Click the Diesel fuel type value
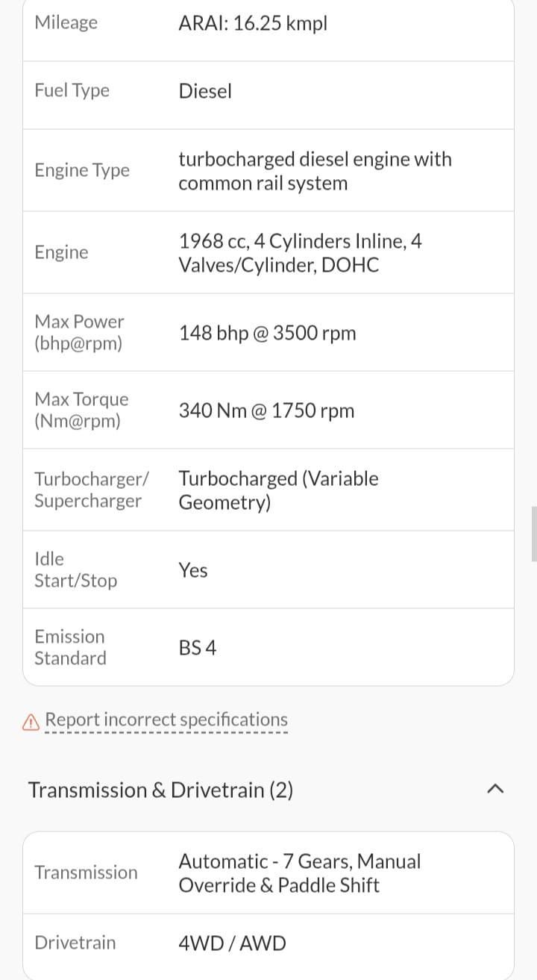The height and width of the screenshot is (980, 537). pyautogui.click(x=205, y=91)
